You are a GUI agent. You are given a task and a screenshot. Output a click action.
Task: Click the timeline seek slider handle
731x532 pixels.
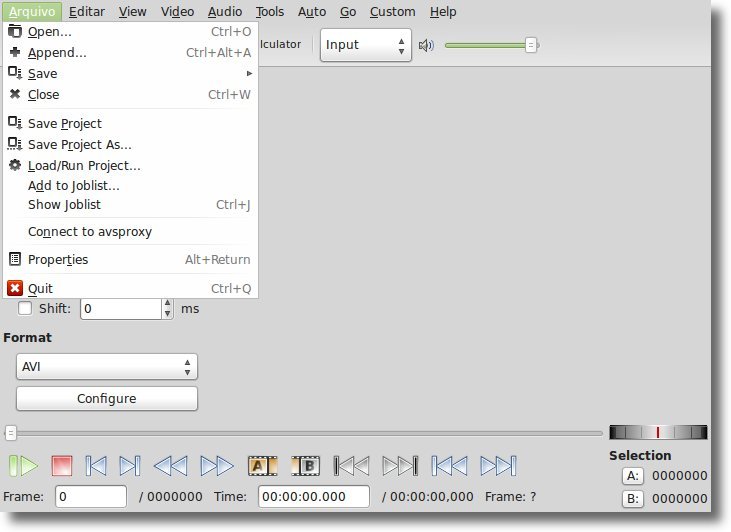click(x=11, y=433)
